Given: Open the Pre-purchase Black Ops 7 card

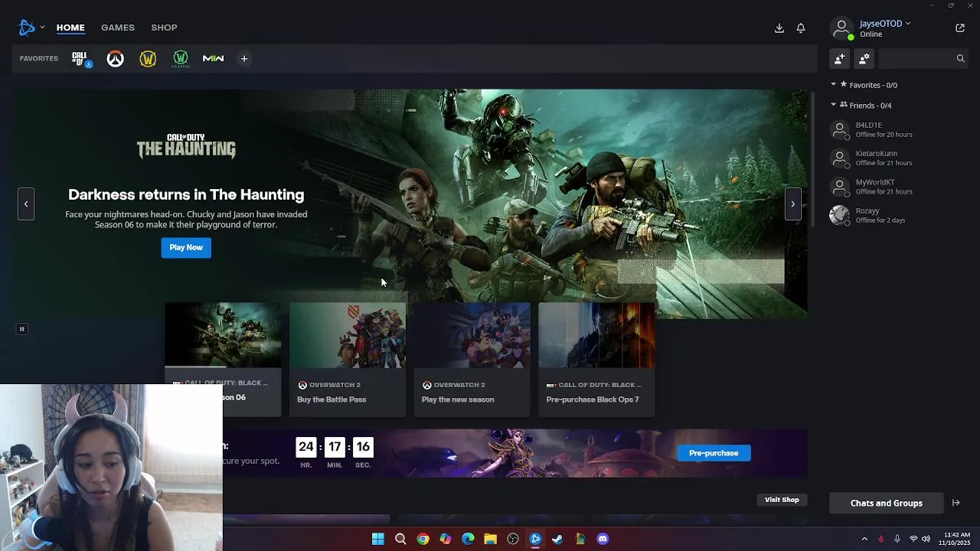Looking at the screenshot, I should pos(596,359).
